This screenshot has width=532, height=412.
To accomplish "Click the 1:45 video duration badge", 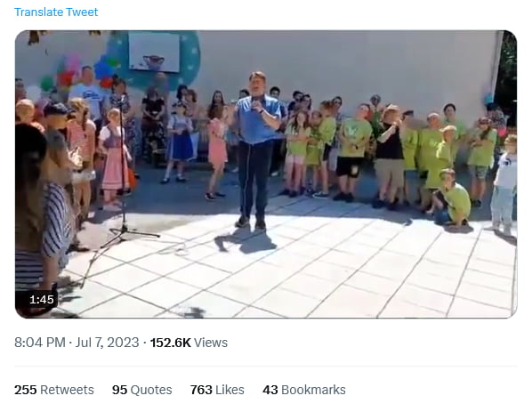I will coord(42,299).
